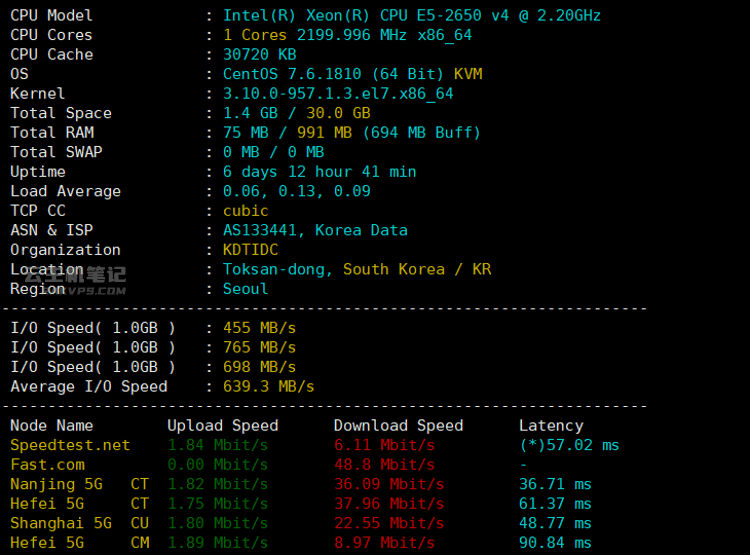
Task: Click the Uptime label
Action: click(x=38, y=172)
